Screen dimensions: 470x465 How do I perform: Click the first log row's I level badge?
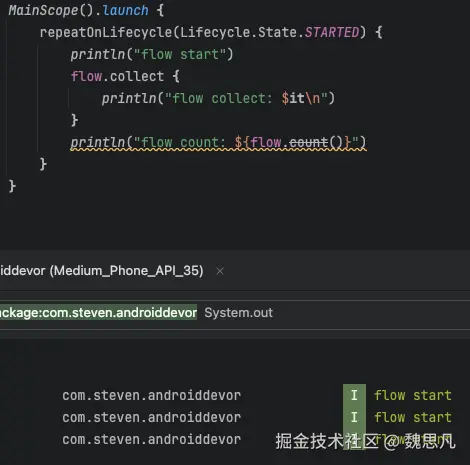354,395
